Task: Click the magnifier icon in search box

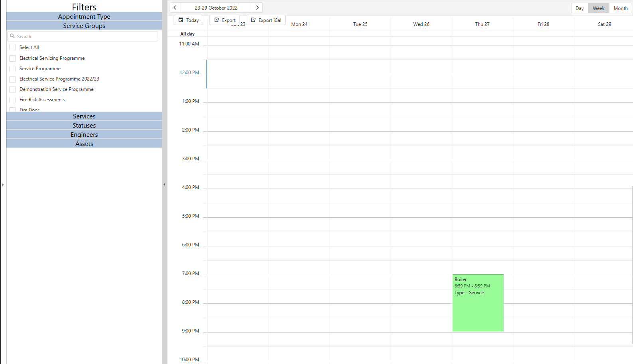Action: click(12, 36)
